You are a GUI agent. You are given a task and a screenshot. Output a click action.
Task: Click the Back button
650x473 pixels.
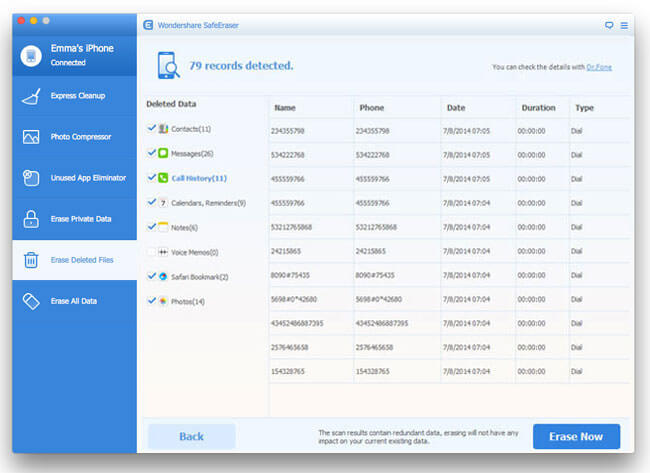(192, 437)
